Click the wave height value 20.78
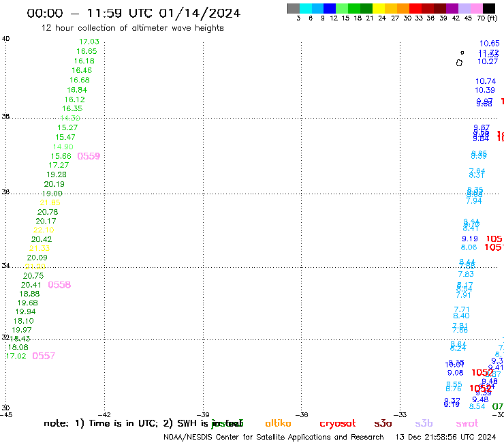Viewport: 504px width, 443px height. (48, 212)
